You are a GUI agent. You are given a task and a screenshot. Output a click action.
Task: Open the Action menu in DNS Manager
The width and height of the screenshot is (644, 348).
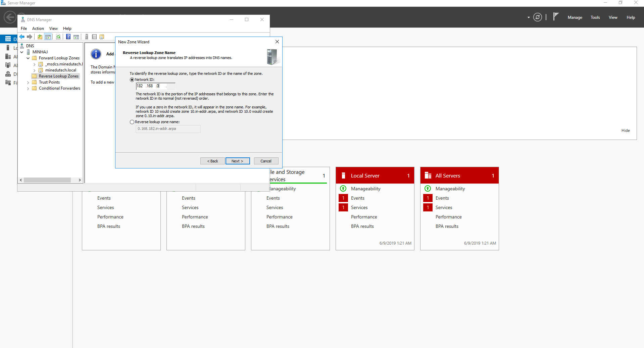click(x=38, y=29)
